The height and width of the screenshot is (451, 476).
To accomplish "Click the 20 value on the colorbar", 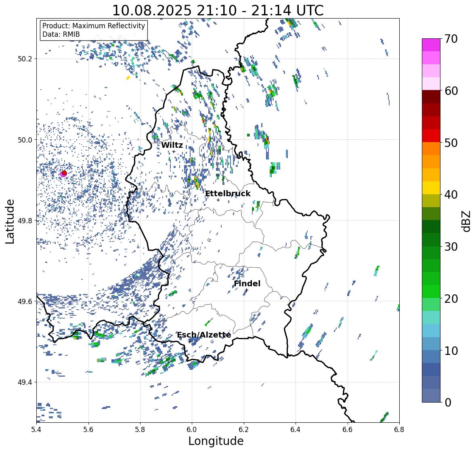I will (451, 298).
